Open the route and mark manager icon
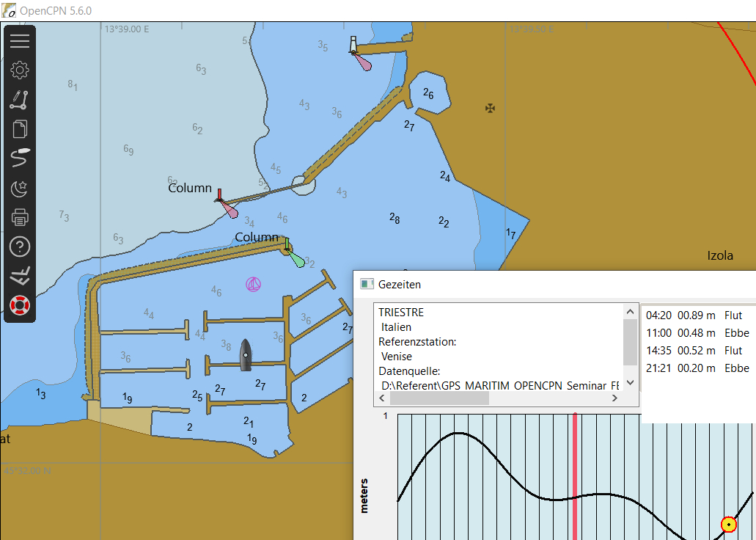The image size is (756, 540). point(20,129)
